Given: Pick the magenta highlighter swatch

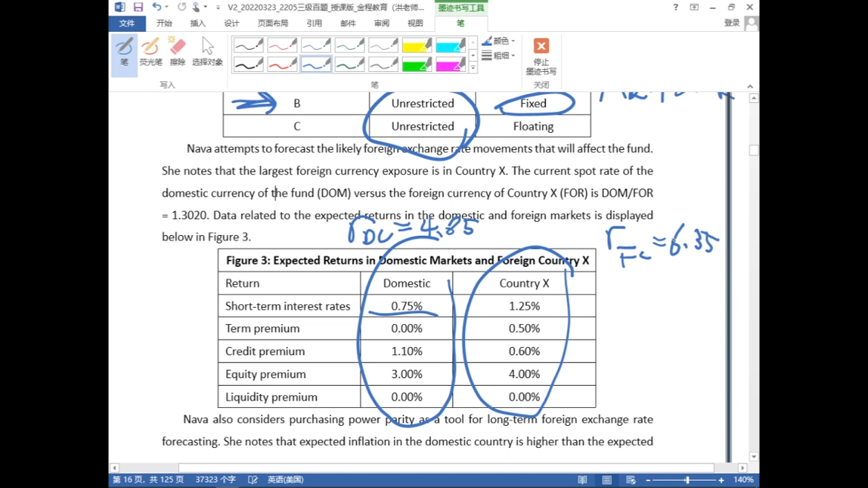Looking at the screenshot, I should pyautogui.click(x=450, y=65).
